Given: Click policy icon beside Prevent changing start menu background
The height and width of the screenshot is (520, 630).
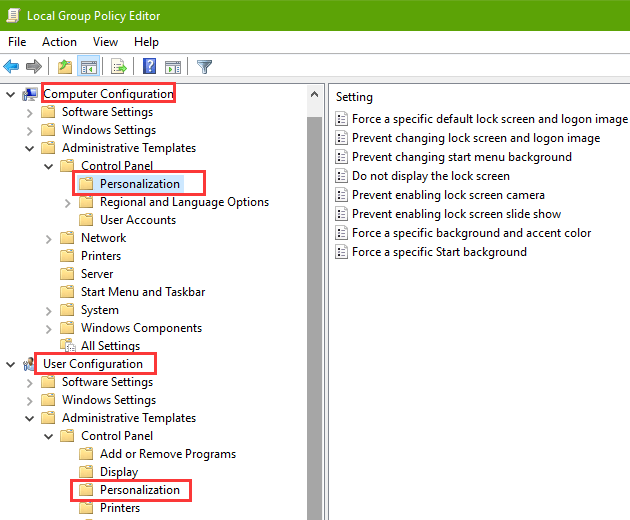Looking at the screenshot, I should coord(342,157).
